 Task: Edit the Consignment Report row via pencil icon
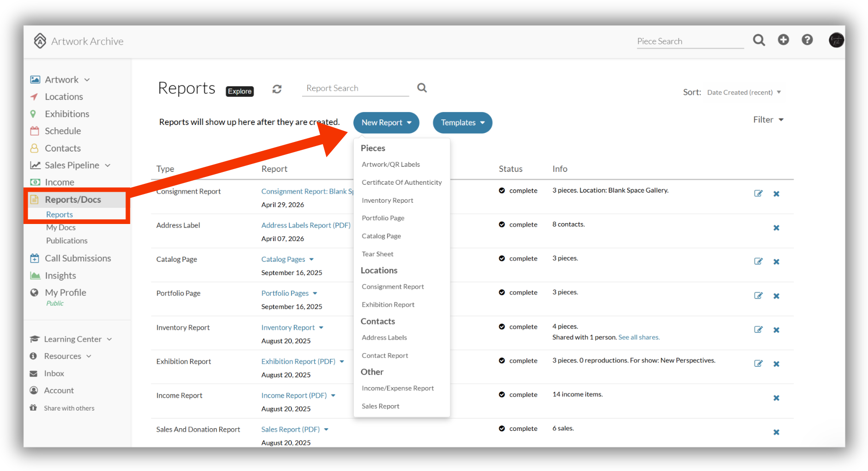(x=758, y=194)
